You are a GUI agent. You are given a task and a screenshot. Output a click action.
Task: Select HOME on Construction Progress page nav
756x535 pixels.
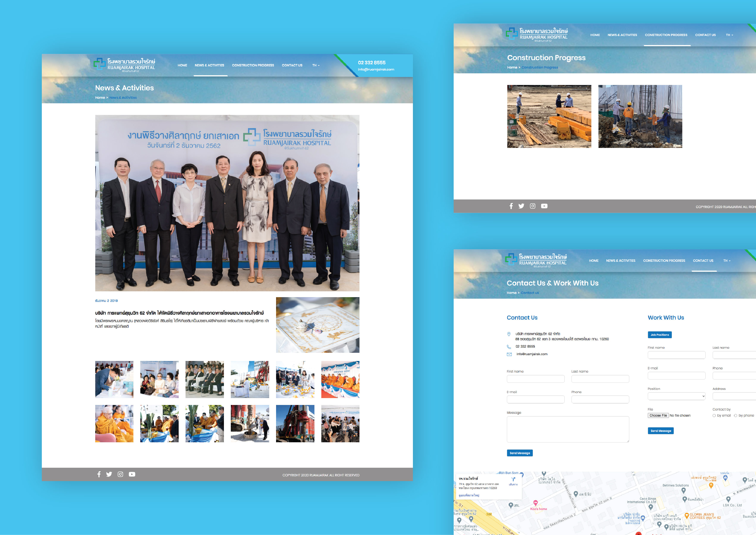[595, 35]
